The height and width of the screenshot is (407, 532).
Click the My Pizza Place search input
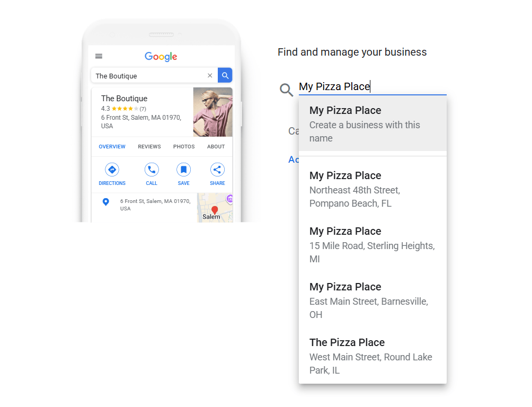(373, 86)
